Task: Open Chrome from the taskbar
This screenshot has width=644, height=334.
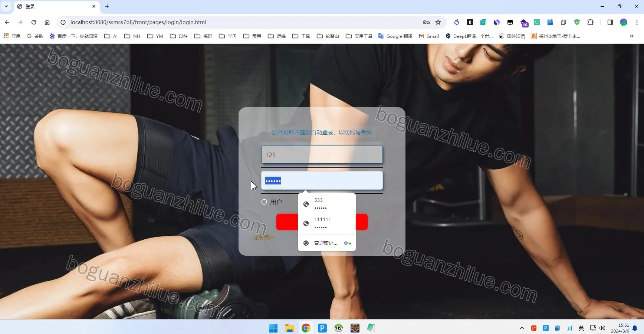Action: pyautogui.click(x=306, y=328)
